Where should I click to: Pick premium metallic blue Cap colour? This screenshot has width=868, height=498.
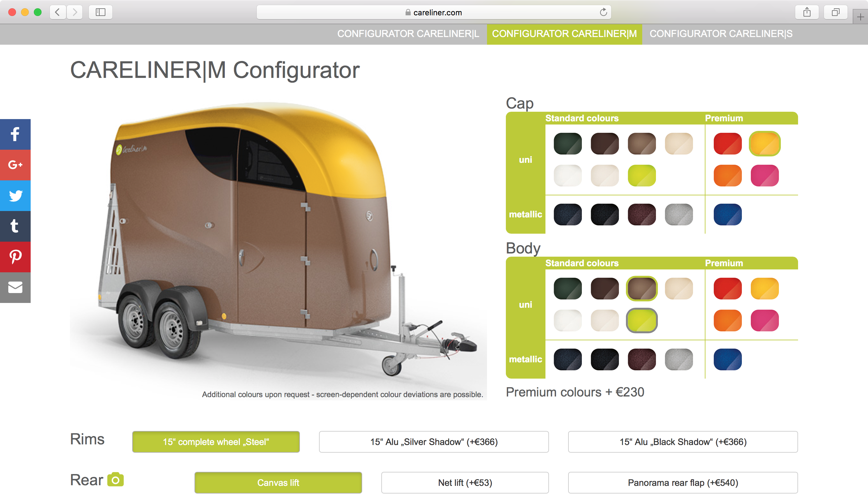pyautogui.click(x=728, y=215)
